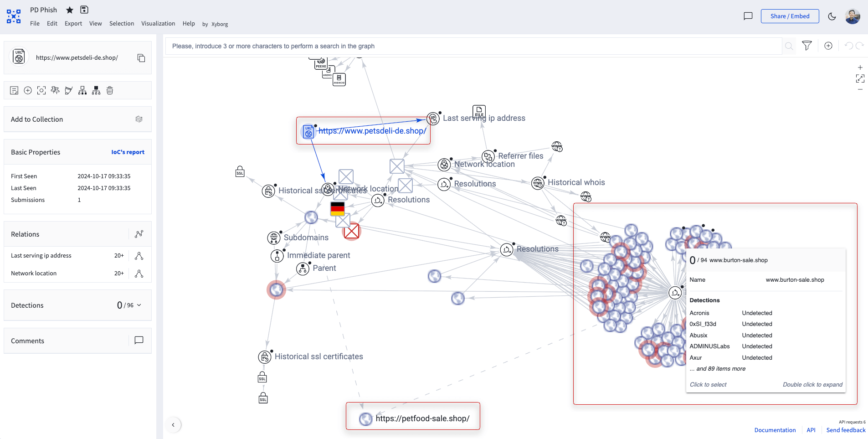Image resolution: width=868 pixels, height=439 pixels.
Task: Click 'Double click to expand' in tooltip
Action: [x=813, y=385]
